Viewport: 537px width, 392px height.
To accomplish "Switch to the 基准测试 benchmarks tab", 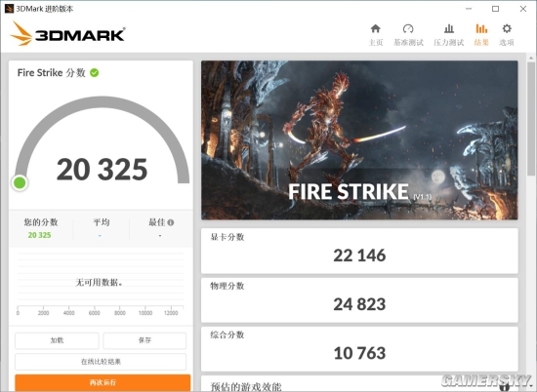I will 408,35.
